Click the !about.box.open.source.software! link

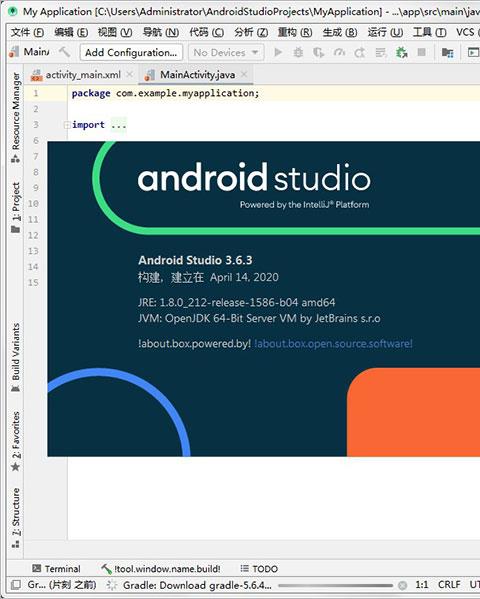pyautogui.click(x=333, y=343)
